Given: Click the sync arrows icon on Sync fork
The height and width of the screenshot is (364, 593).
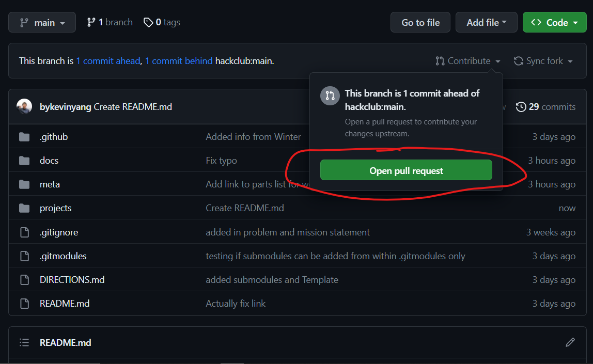Looking at the screenshot, I should pyautogui.click(x=519, y=61).
